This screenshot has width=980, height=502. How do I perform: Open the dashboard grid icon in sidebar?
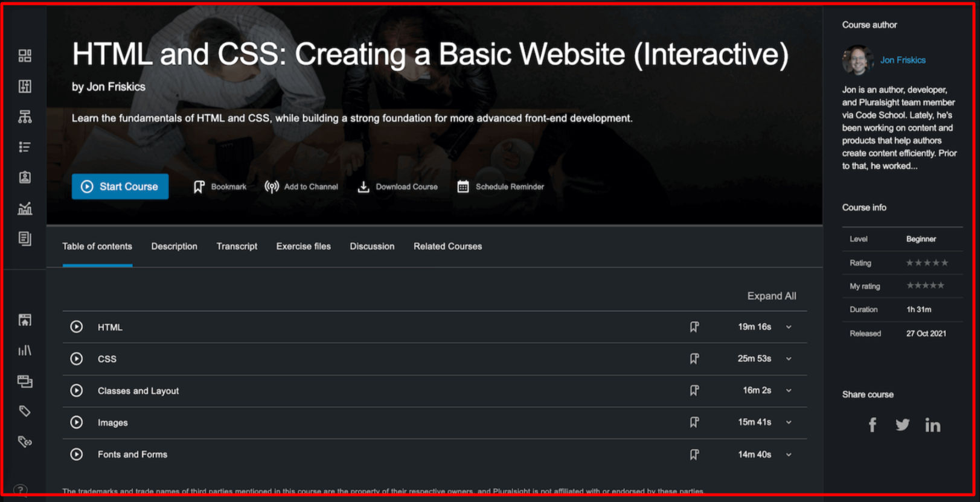click(25, 56)
